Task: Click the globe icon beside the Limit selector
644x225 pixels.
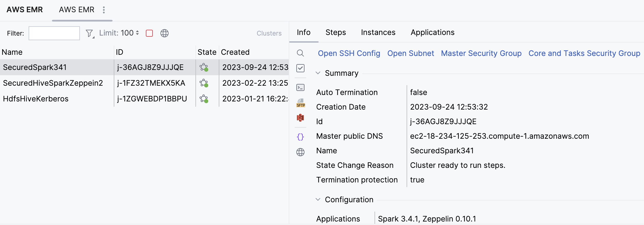Action: point(164,33)
